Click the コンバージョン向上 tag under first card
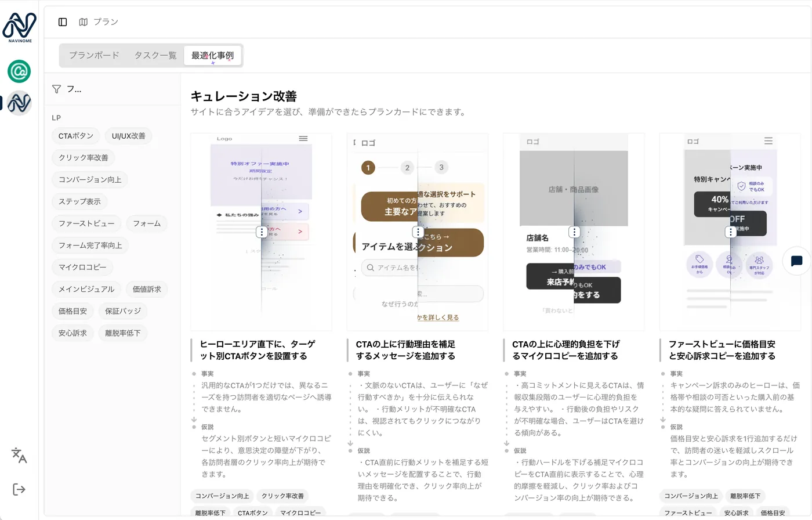Viewport: 812px width, 520px height. click(222, 496)
